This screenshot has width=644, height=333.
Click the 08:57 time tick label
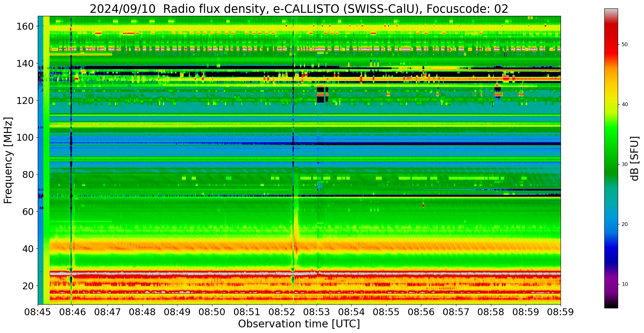[456, 312]
